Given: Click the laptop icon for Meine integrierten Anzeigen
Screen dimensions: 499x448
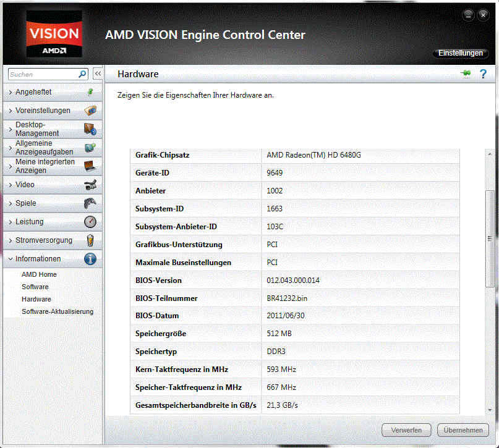Looking at the screenshot, I should coord(90,166).
